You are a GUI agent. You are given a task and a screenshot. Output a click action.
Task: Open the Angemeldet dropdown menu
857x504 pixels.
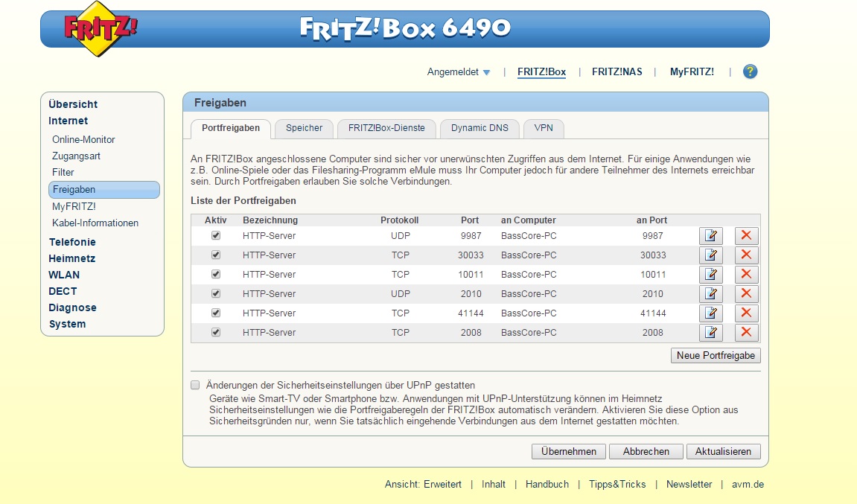coord(459,72)
